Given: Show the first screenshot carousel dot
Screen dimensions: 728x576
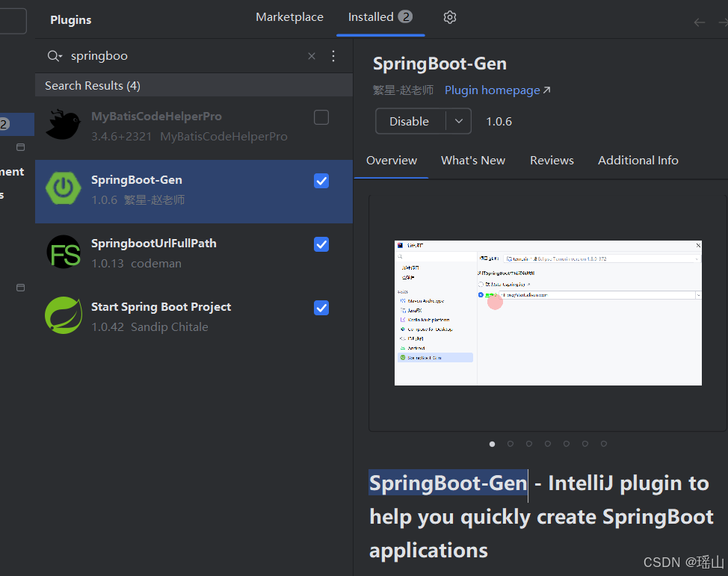Looking at the screenshot, I should pyautogui.click(x=492, y=445).
